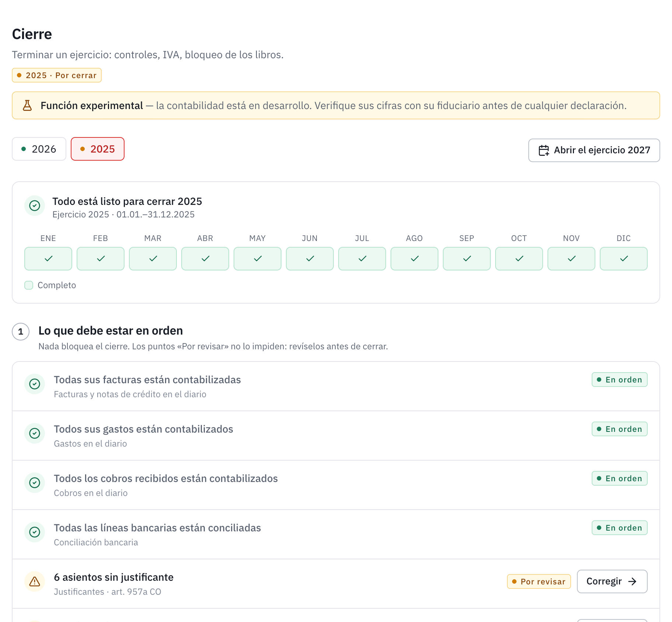The height and width of the screenshot is (622, 672).
Task: Select the JUN month checkmark box
Action: (x=310, y=259)
